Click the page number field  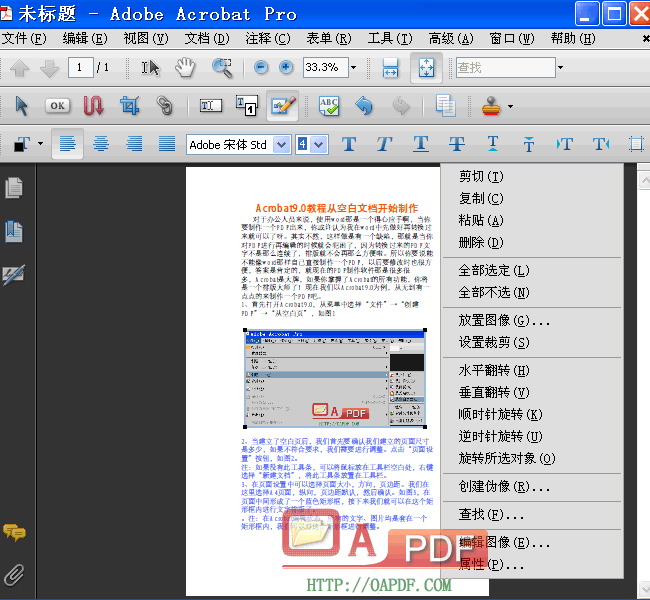coord(80,67)
